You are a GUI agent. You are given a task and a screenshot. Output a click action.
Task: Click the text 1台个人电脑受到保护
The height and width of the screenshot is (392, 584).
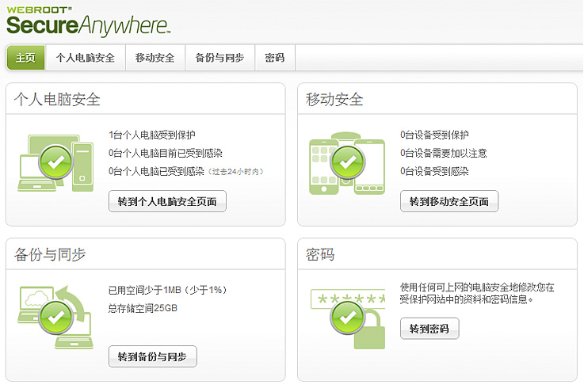point(151,135)
